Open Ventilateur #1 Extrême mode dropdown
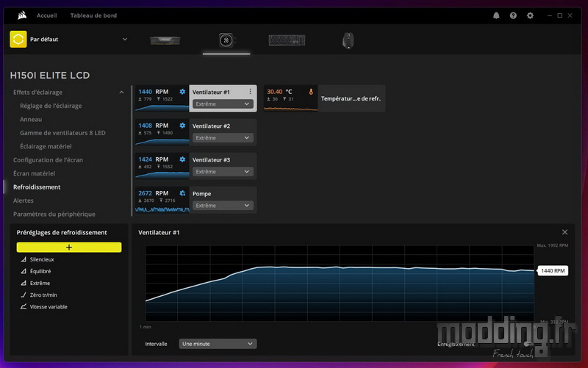The image size is (588, 368). tap(223, 104)
